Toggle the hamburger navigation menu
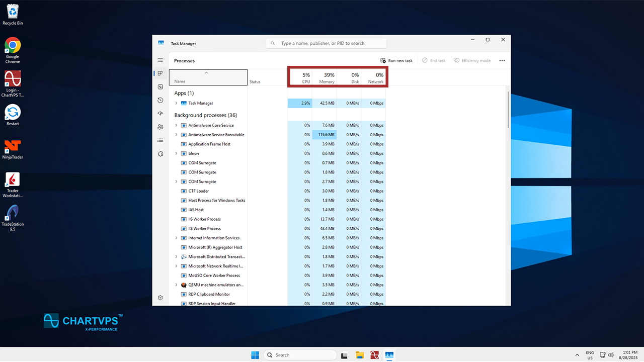The image size is (644, 362). click(160, 60)
